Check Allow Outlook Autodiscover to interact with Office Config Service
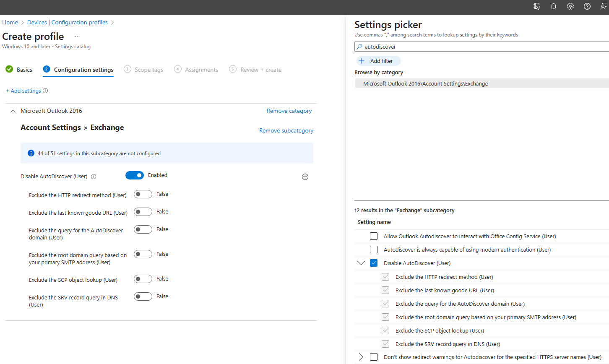Image resolution: width=609 pixels, height=364 pixels. coord(374,236)
